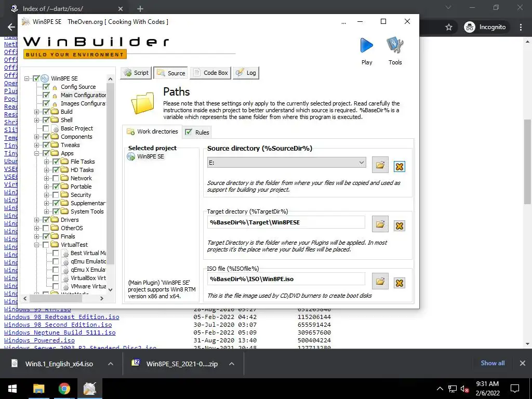The height and width of the screenshot is (399, 532).
Task: Toggle the Build folder checkbox
Action: [46, 112]
